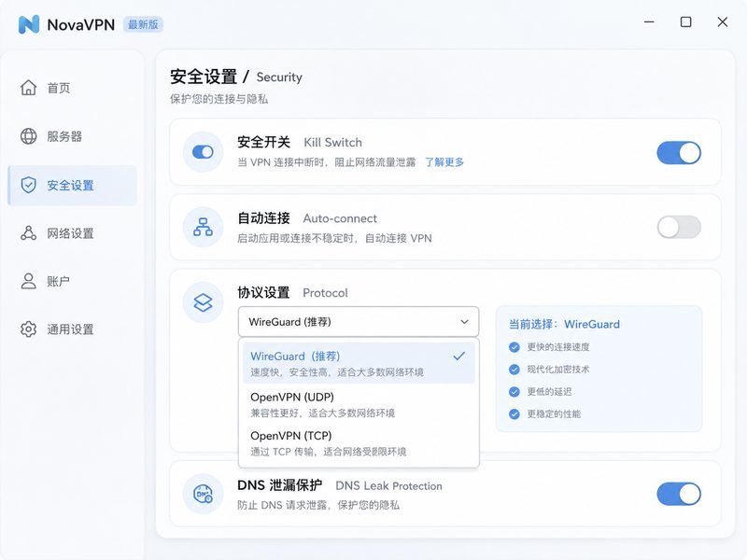The image size is (747, 560).
Task: Choose OpenVPN (TCP) from the protocol list
Action: click(359, 443)
